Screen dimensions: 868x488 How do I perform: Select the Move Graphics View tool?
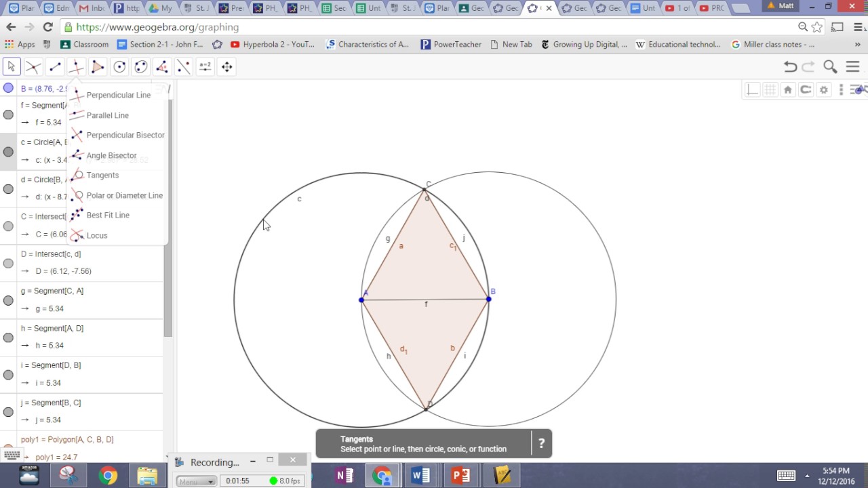[226, 66]
